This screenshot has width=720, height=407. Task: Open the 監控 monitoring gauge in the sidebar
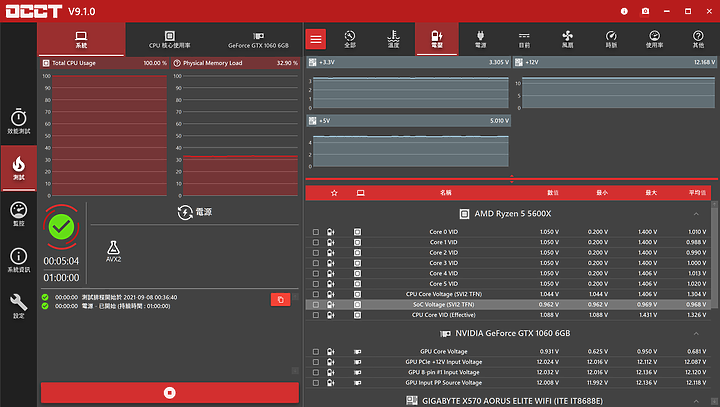pos(18,214)
